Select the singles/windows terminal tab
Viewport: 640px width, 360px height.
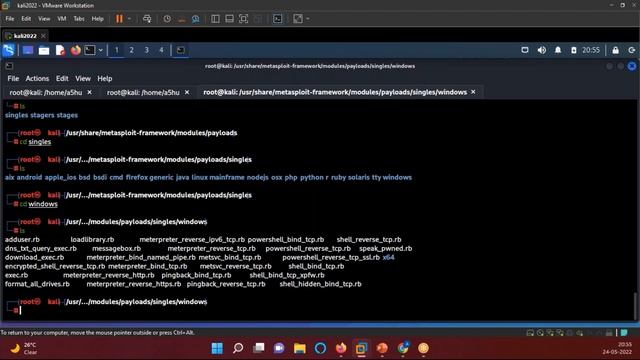[335, 92]
